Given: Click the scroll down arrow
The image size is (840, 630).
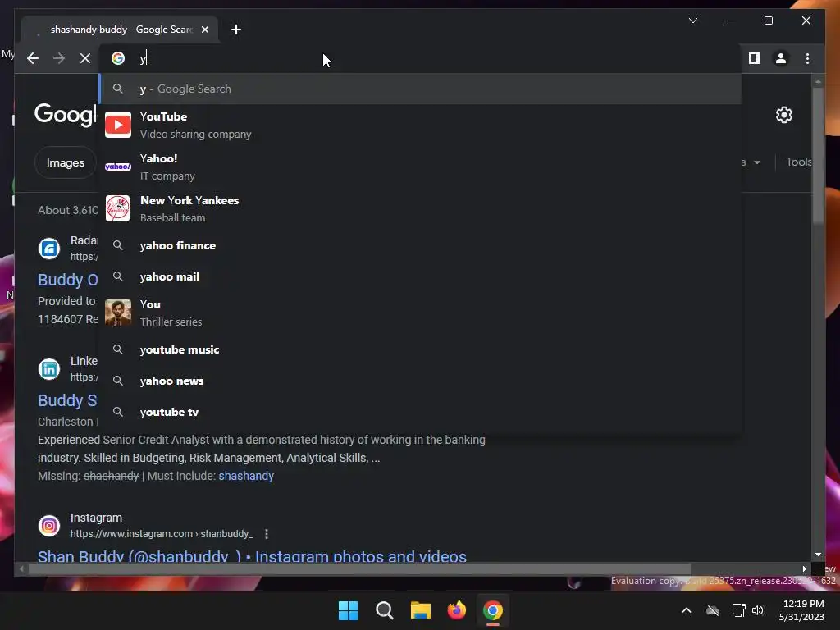Looking at the screenshot, I should point(818,555).
